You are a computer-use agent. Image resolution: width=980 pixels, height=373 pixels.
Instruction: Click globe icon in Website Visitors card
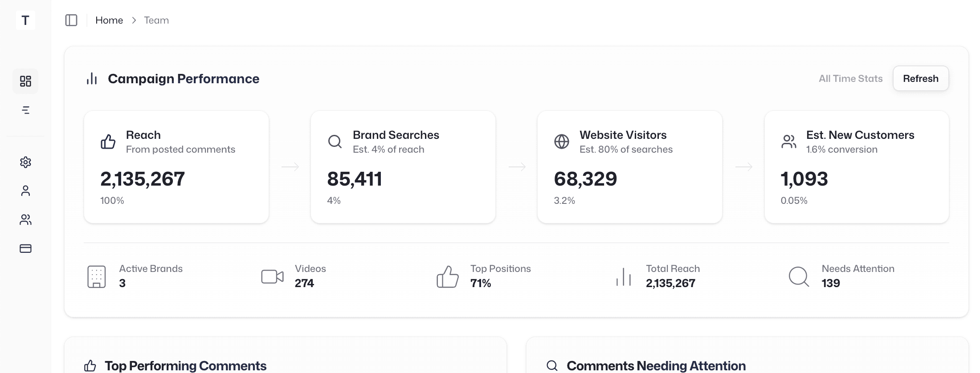561,142
